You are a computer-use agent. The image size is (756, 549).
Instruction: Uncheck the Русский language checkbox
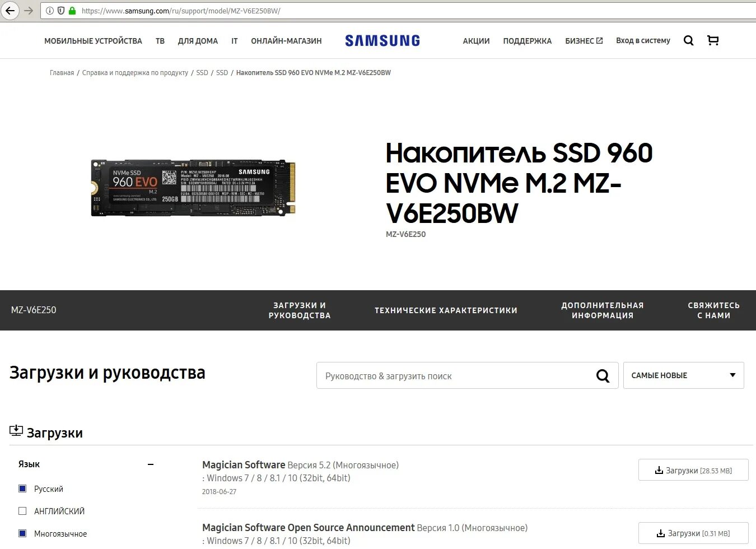pyautogui.click(x=22, y=488)
